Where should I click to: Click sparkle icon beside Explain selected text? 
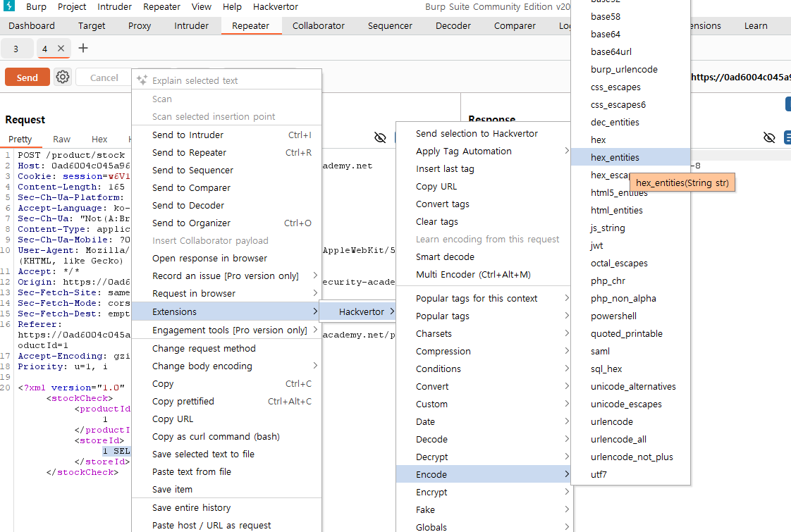coord(142,80)
